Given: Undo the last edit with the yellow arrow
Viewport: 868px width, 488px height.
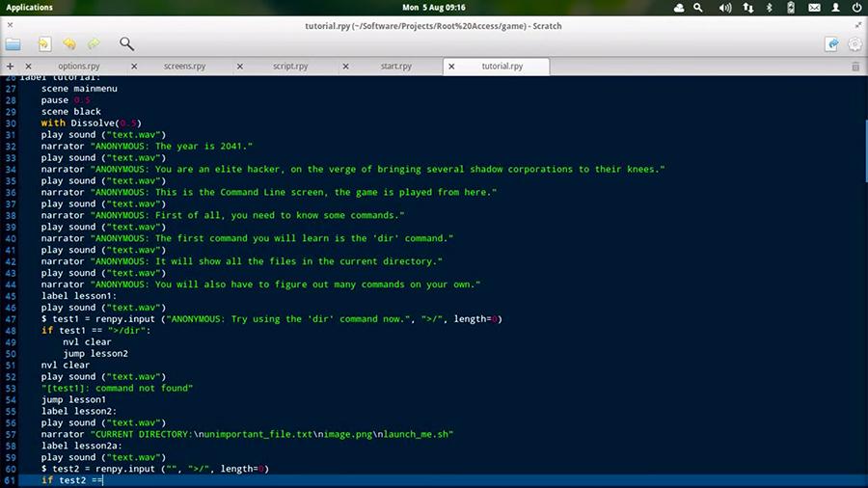Looking at the screenshot, I should coord(69,43).
